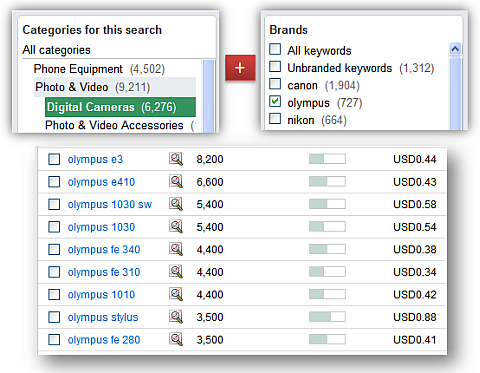Image resolution: width=480 pixels, height=373 pixels.
Task: Click the All categories heading
Action: click(56, 50)
